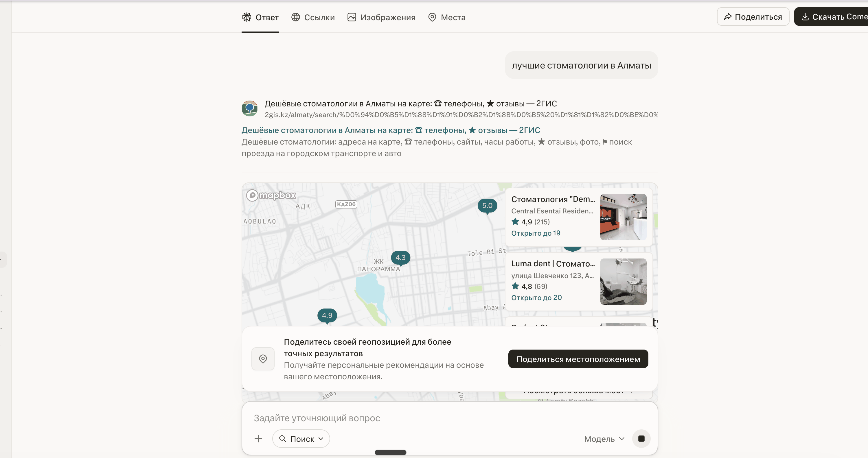View the Стоматология "Dem..." interior photo
The width and height of the screenshot is (868, 458).
tap(623, 217)
